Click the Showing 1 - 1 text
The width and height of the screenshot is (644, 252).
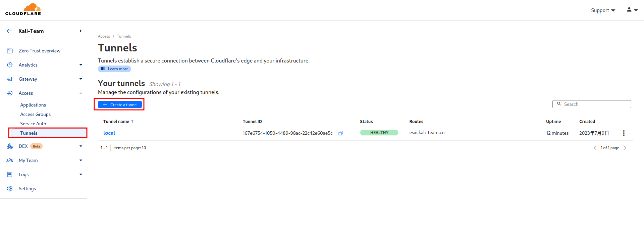pos(165,84)
